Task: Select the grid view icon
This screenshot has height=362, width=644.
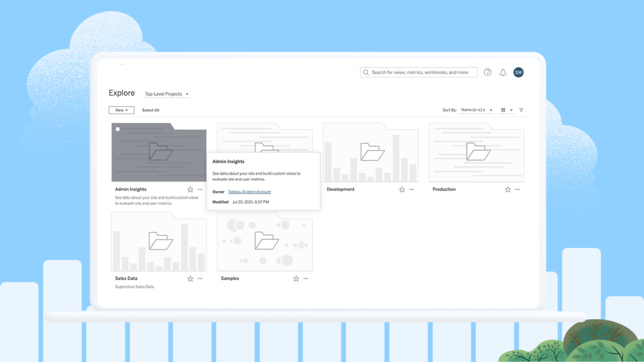Action: point(503,110)
